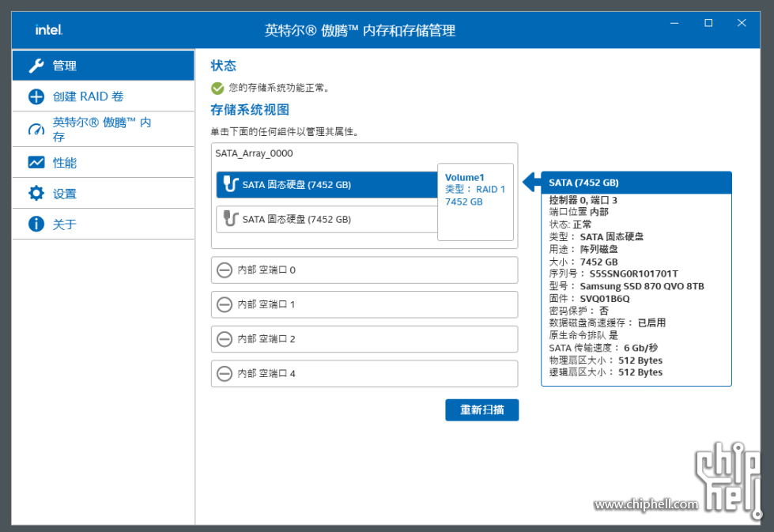Click the info icon beside 关于
Screen dimensions: 774x532
click(36, 224)
